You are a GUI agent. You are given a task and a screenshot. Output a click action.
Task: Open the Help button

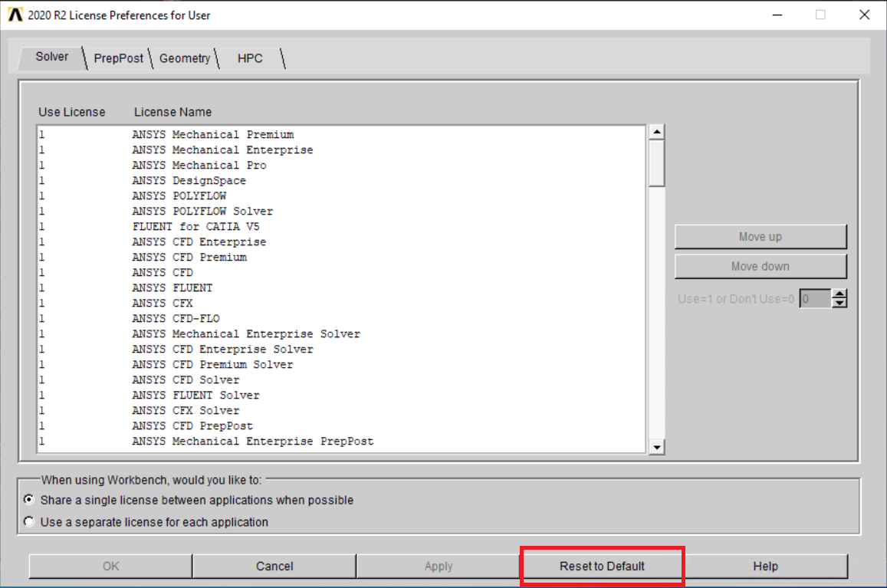click(765, 566)
